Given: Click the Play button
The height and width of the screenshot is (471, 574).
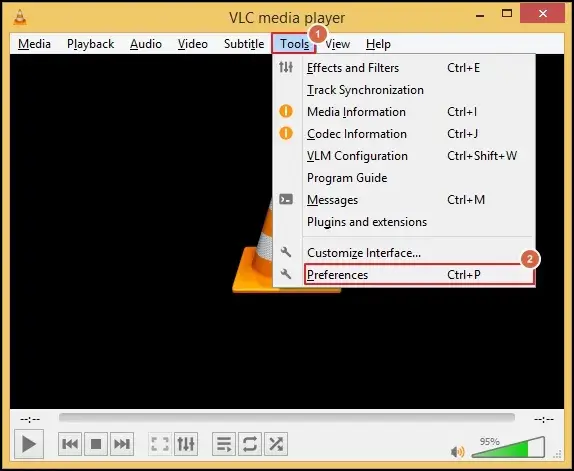Looking at the screenshot, I should click(x=29, y=444).
